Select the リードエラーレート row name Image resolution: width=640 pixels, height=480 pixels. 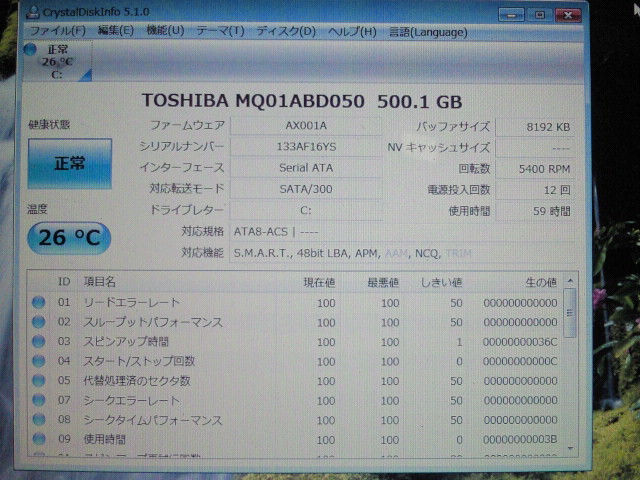coord(131,302)
